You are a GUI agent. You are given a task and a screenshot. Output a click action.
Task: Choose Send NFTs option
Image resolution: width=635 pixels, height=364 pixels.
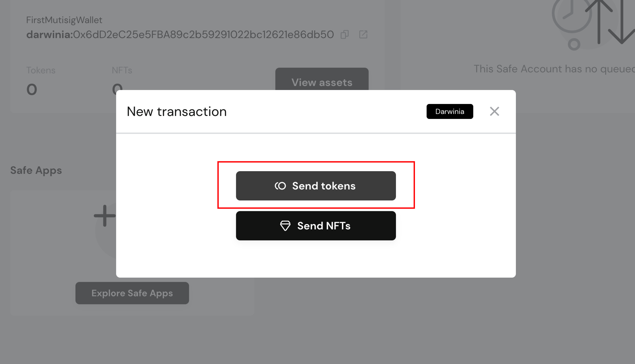coord(316,226)
